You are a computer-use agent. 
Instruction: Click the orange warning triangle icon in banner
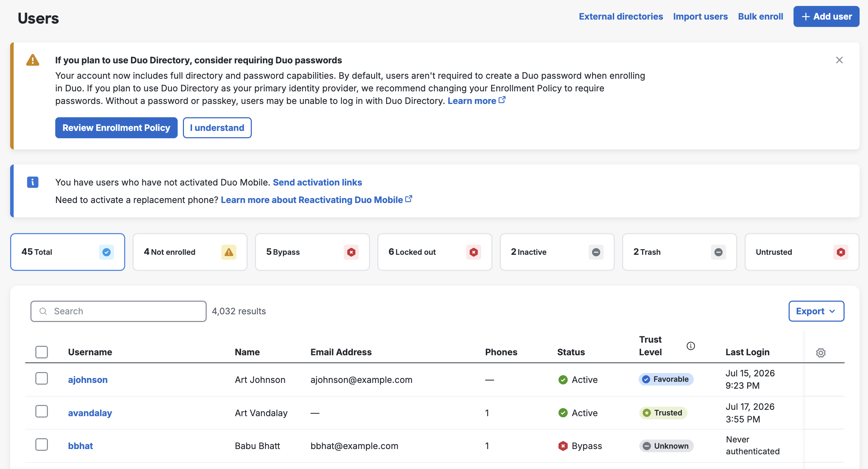click(33, 60)
